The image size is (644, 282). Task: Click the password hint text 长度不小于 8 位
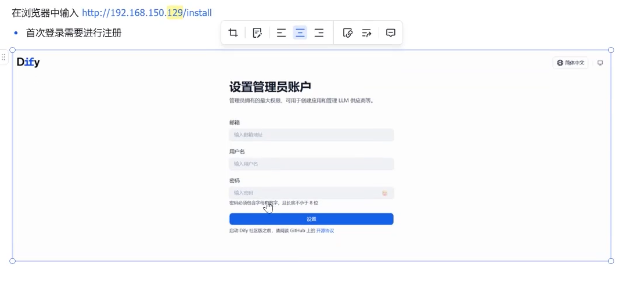coord(303,203)
